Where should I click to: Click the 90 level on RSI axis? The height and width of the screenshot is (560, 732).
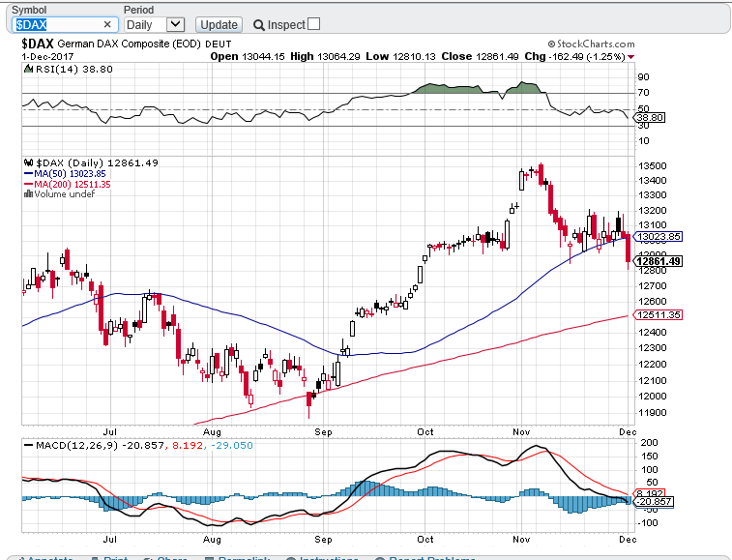643,77
